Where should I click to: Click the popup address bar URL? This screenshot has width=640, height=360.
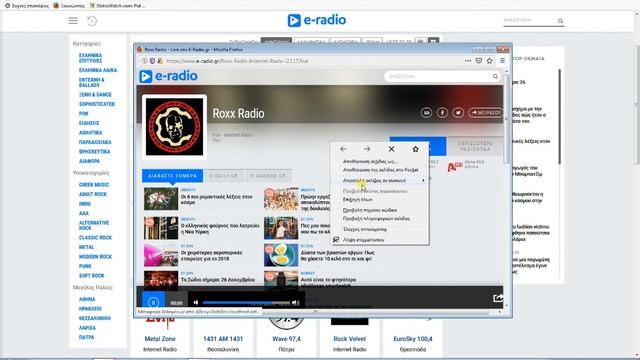(x=237, y=61)
